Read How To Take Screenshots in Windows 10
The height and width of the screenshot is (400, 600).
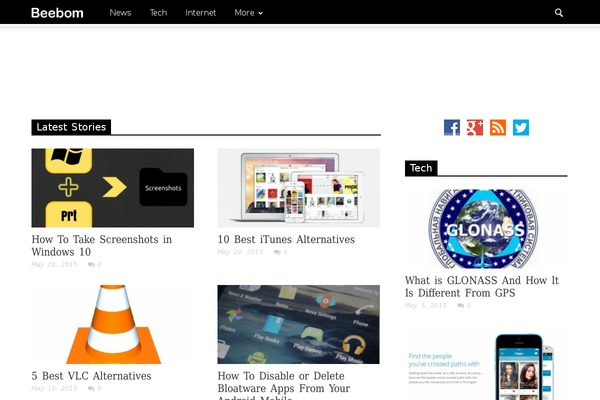[101, 245]
